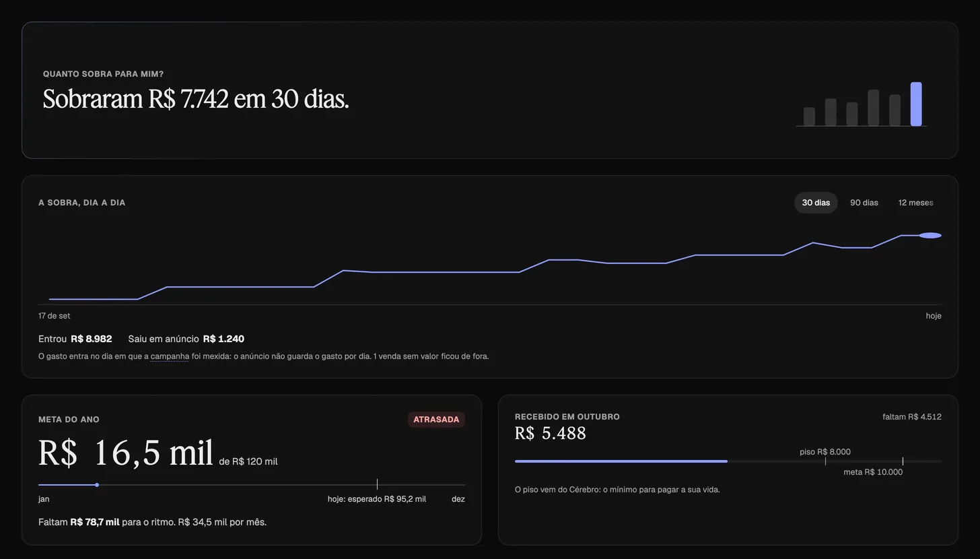Switch the chart to 30 dias
Viewport: 980px width, 559px height.
tap(816, 203)
